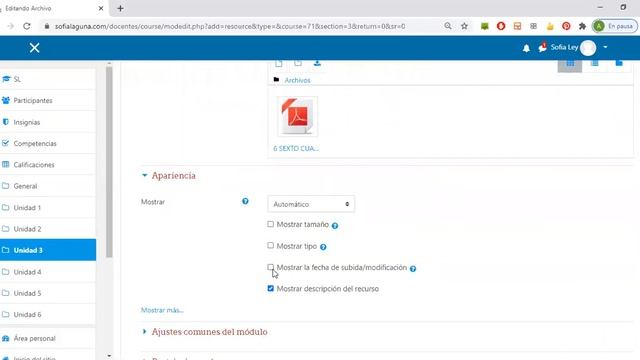Screen dimensions: 640x360
Task: Open a new browser tab
Action: (120, 8)
